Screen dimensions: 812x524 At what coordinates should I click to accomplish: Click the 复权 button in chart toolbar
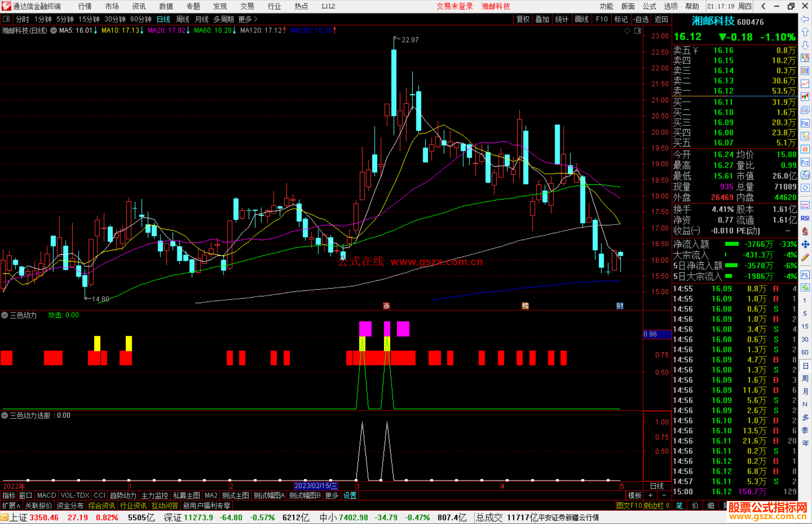click(x=523, y=19)
